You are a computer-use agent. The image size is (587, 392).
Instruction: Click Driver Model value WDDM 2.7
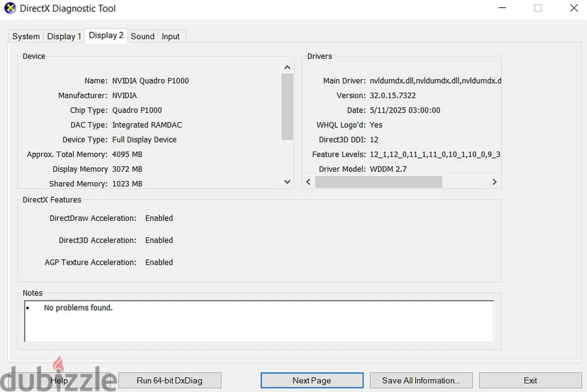coord(388,169)
